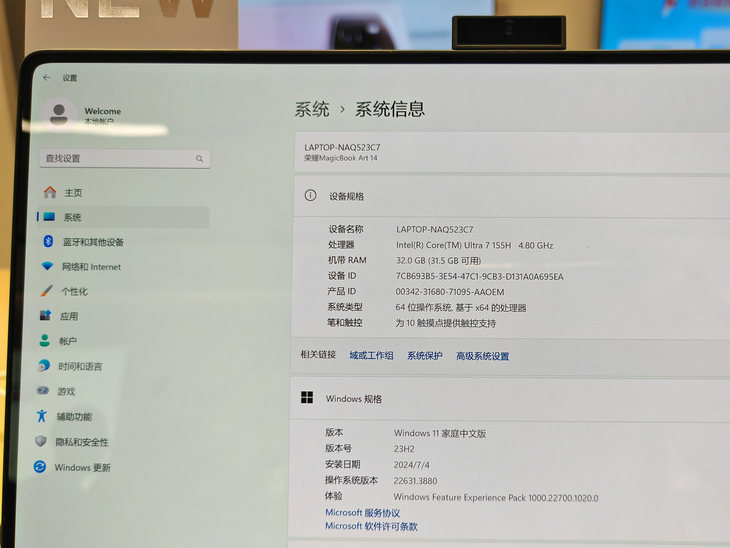Viewport: 730px width, 548px height.
Task: Click the 64 位操作系统 system type value
Action: (x=460, y=307)
